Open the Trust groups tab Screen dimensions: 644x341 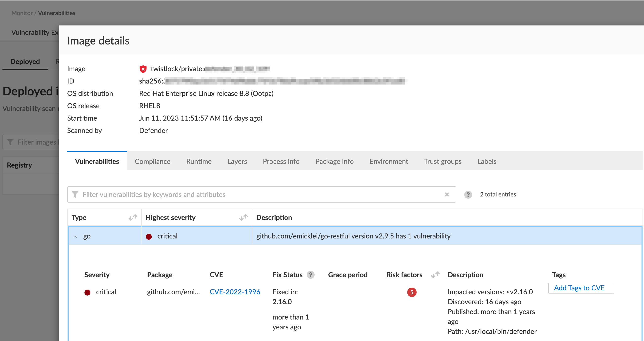tap(443, 161)
